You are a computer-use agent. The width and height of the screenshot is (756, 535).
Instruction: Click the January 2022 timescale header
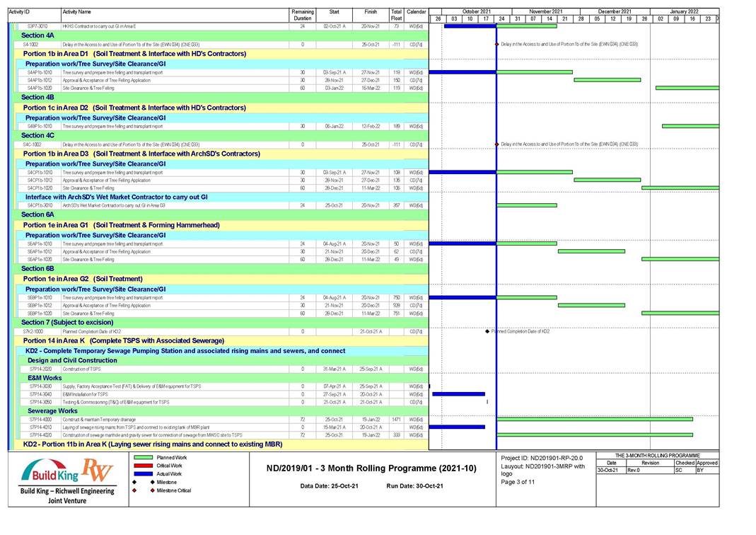pyautogui.click(x=684, y=11)
